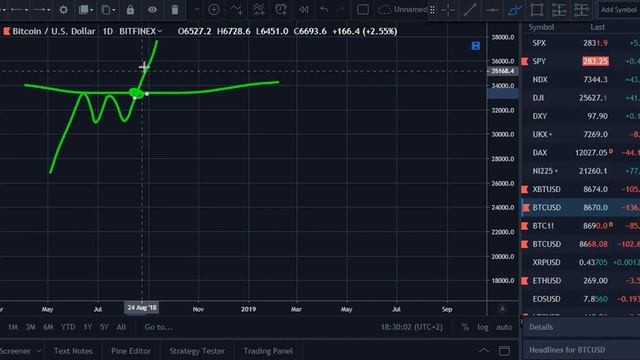Maximize the bottom panel icon
This screenshot has width=640, height=360.
504,351
